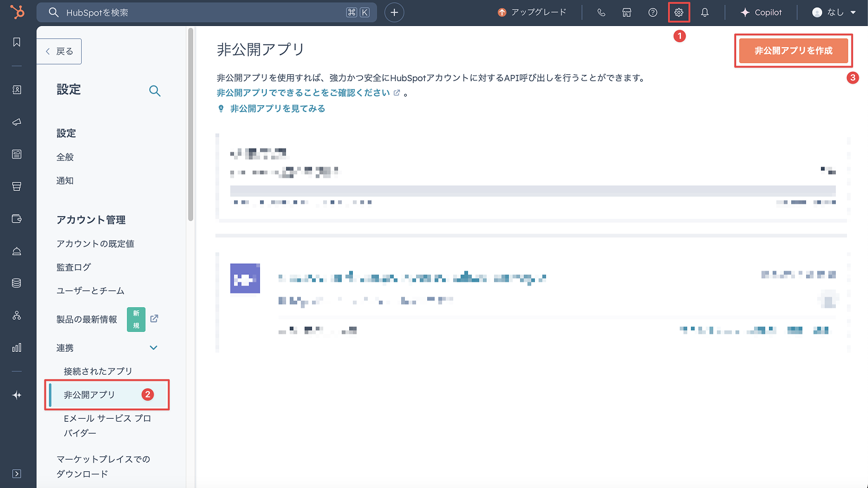Click the HubSpot sprocket logo
This screenshot has width=868, height=488.
[x=17, y=12]
